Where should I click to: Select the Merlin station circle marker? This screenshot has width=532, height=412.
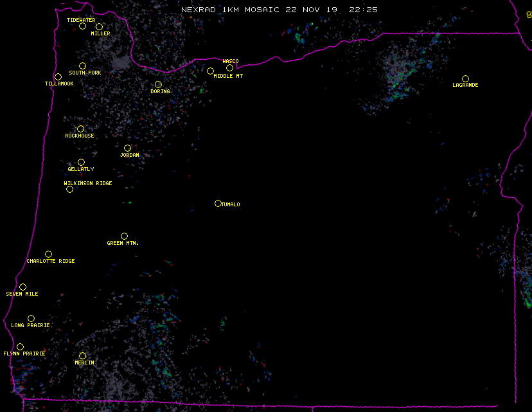click(82, 355)
